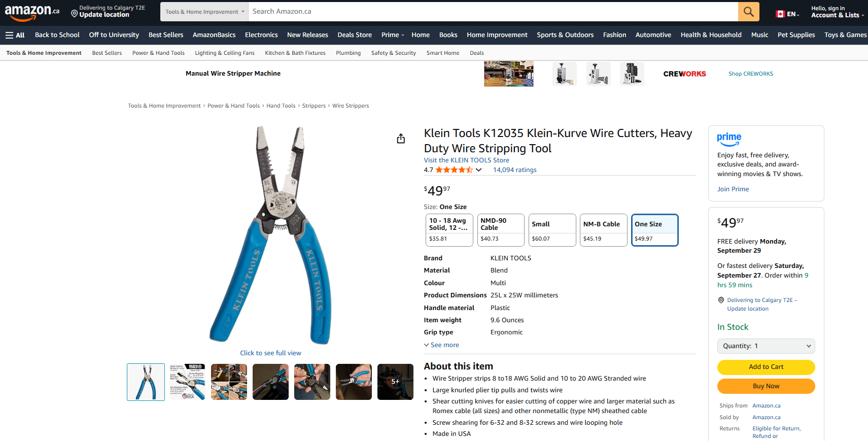Click the share icon beside product image
This screenshot has width=868, height=441.
click(x=401, y=139)
